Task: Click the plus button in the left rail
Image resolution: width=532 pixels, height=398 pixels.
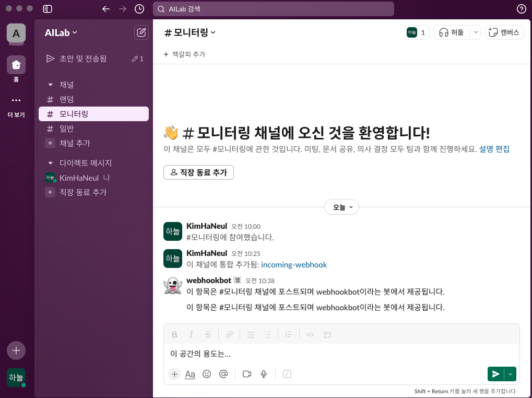Action: tap(16, 350)
